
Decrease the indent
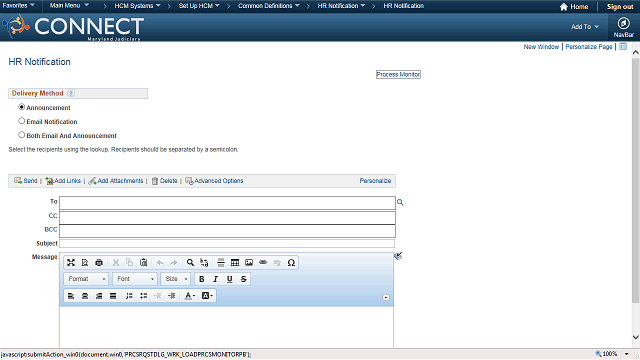[158, 296]
